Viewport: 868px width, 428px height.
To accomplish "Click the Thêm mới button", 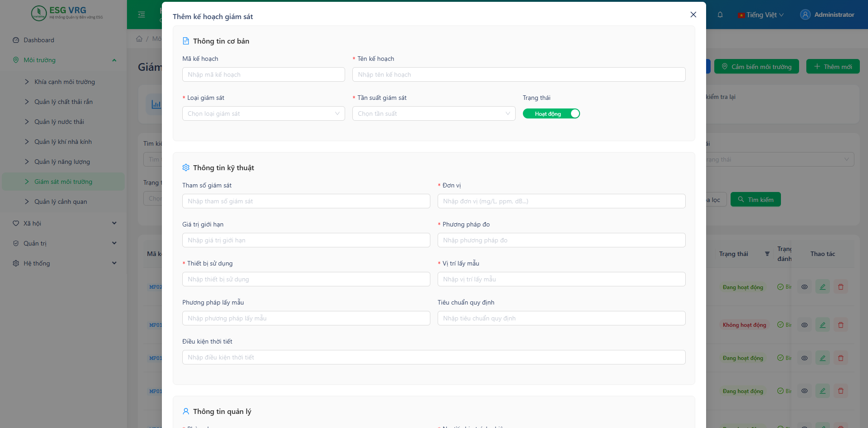I will [833, 66].
